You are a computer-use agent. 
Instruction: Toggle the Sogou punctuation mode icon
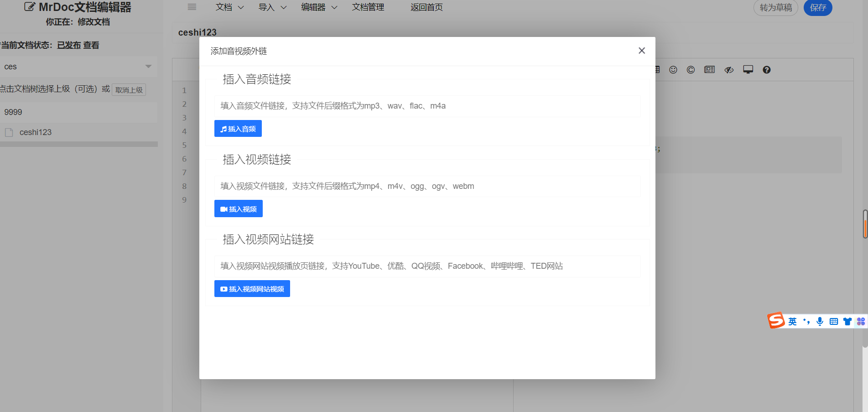point(806,322)
